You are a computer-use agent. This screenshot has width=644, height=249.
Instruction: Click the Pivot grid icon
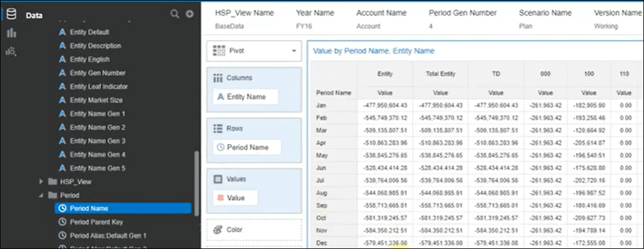pos(219,51)
